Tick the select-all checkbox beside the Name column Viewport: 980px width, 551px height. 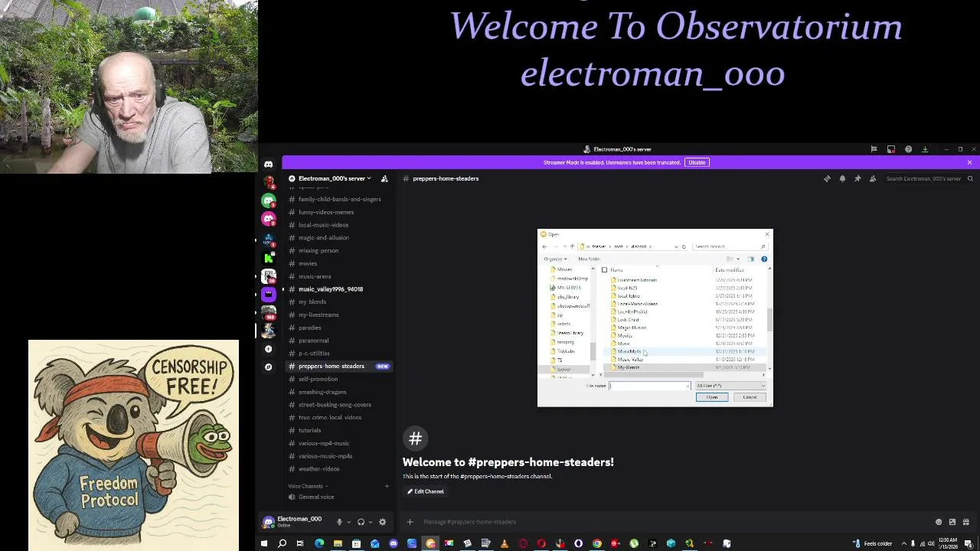tap(604, 269)
